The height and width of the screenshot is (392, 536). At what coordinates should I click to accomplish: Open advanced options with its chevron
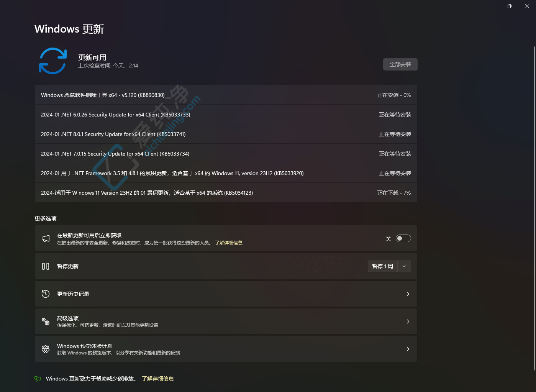pos(408,321)
